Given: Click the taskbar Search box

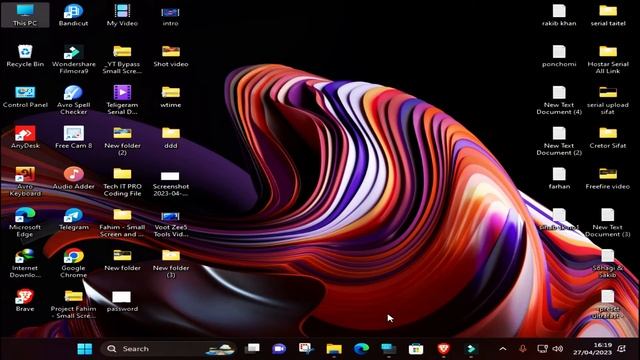Looking at the screenshot, I should [x=168, y=349].
